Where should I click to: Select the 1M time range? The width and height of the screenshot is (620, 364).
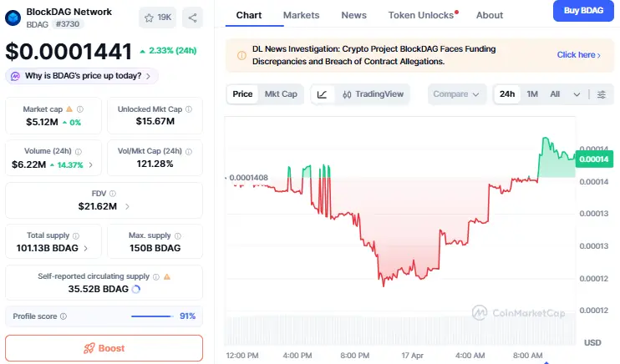click(x=532, y=94)
